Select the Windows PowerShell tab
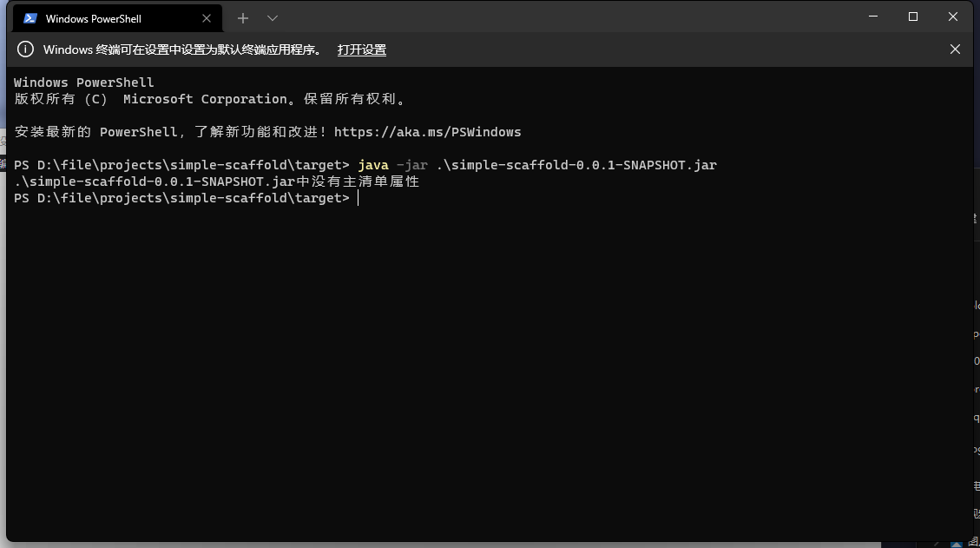The height and width of the screenshot is (548, 980). [104, 17]
